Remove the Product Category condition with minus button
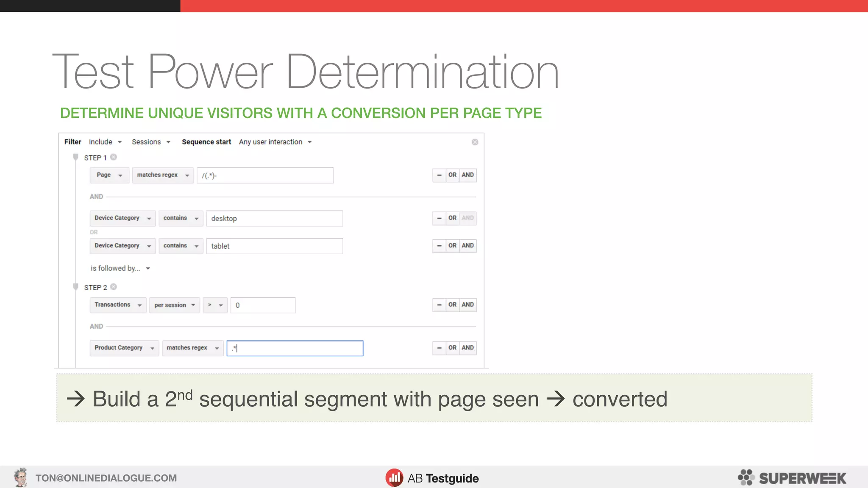868x488 pixels. (x=439, y=348)
